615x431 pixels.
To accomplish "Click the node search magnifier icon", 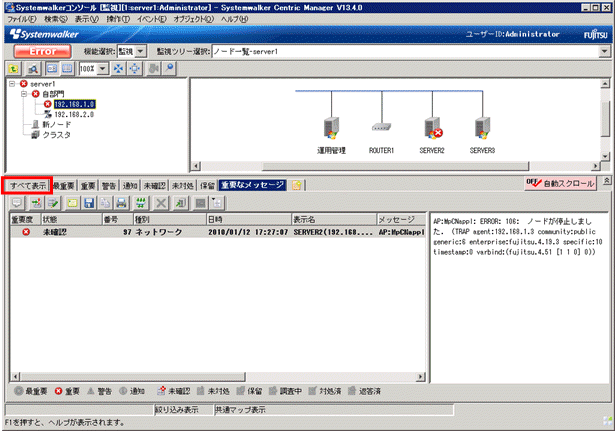I will point(33,69).
